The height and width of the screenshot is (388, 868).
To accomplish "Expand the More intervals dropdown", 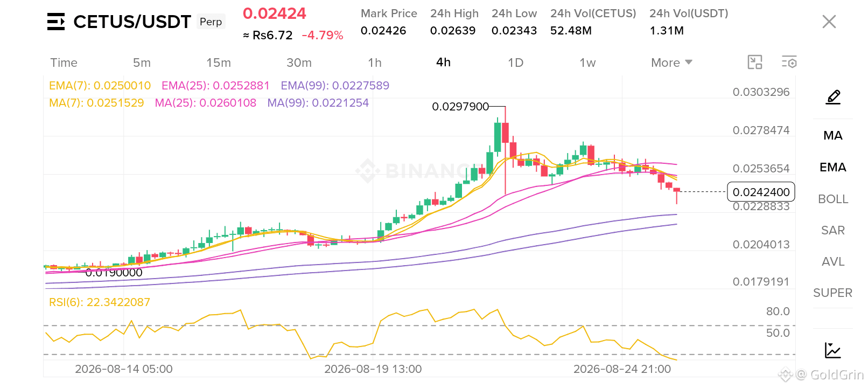I will pos(671,63).
